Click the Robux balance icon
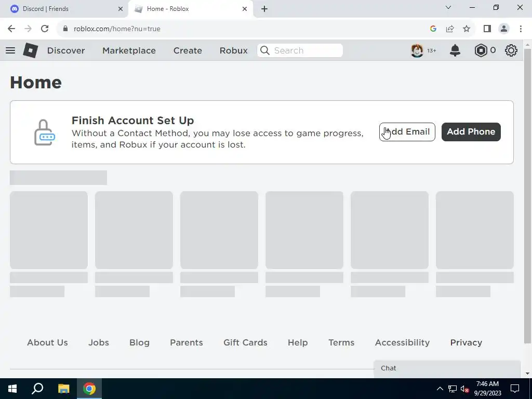The height and width of the screenshot is (399, 532). point(481,50)
